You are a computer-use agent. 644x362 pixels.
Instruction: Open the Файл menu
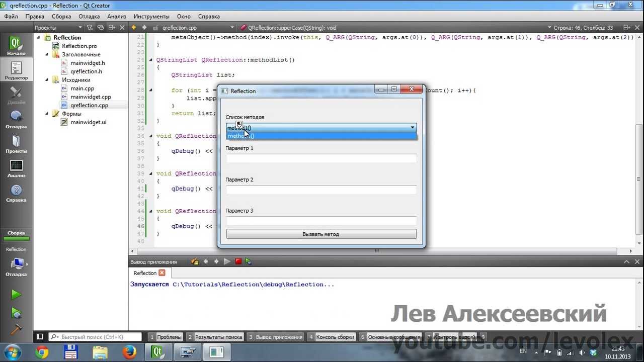pos(11,16)
